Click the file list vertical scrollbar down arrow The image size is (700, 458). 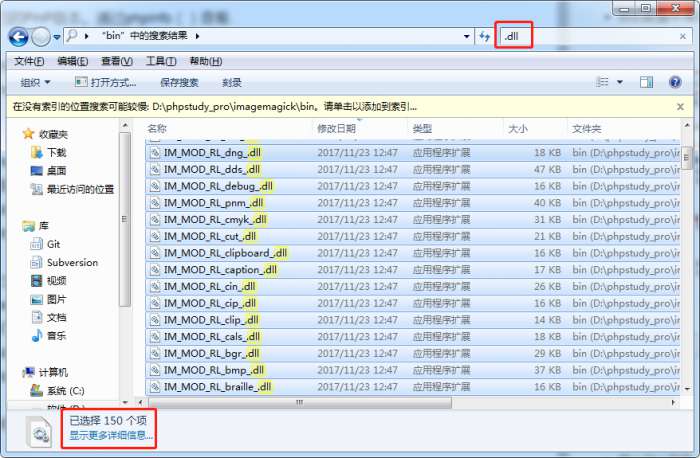click(x=687, y=389)
